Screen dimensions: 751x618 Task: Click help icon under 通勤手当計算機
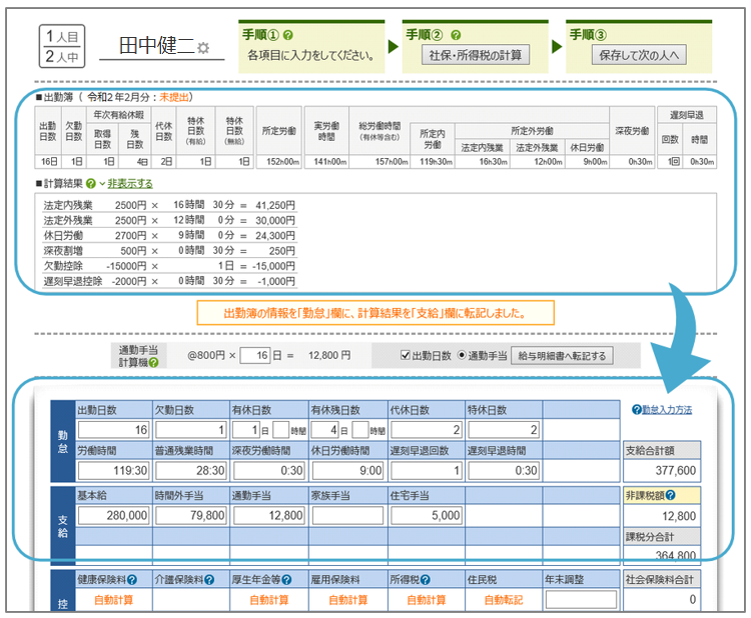tap(153, 362)
